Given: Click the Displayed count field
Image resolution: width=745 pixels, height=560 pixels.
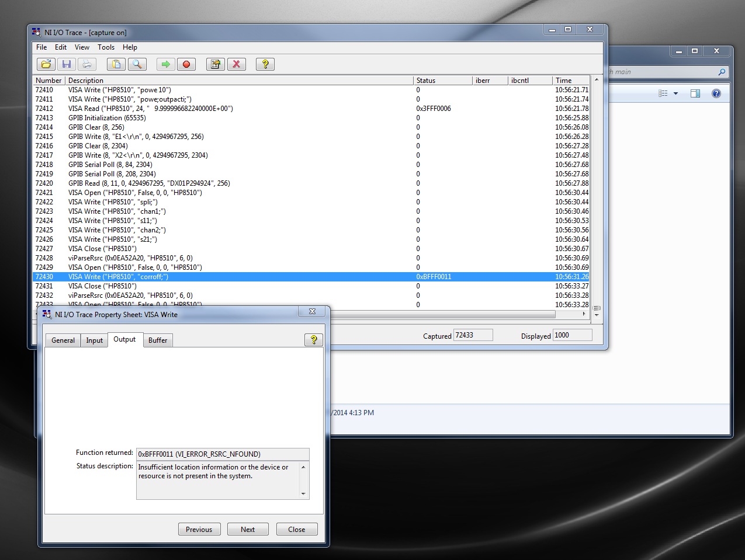Looking at the screenshot, I should point(572,335).
